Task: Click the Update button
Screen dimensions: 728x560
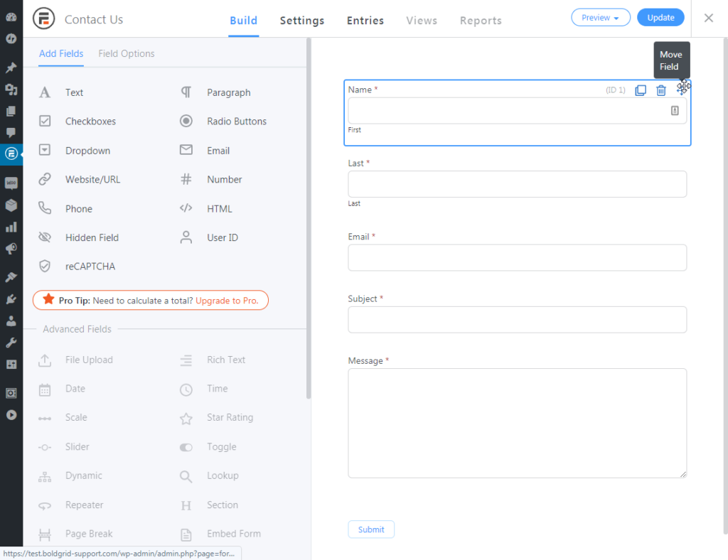Action: [x=660, y=18]
